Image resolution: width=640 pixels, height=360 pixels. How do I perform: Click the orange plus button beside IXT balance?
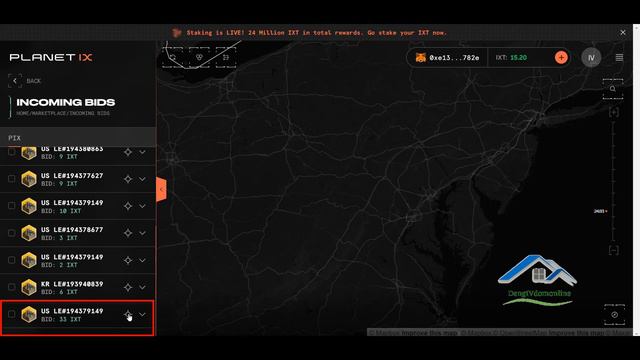click(x=561, y=58)
